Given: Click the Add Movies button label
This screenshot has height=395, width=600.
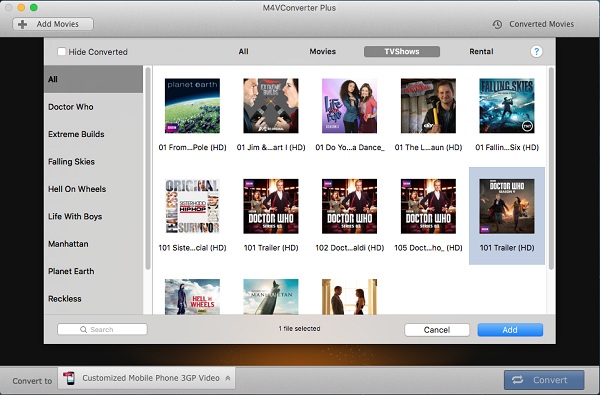Looking at the screenshot, I should click(x=57, y=24).
